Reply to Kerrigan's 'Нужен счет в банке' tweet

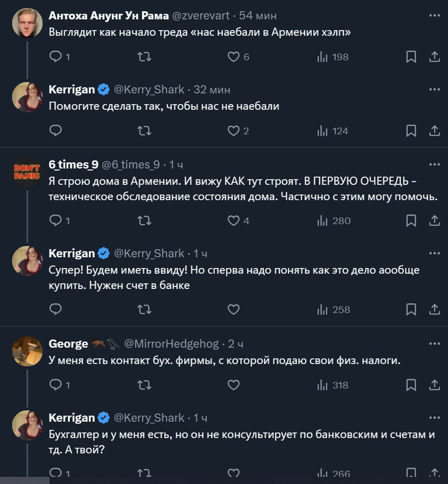click(56, 309)
